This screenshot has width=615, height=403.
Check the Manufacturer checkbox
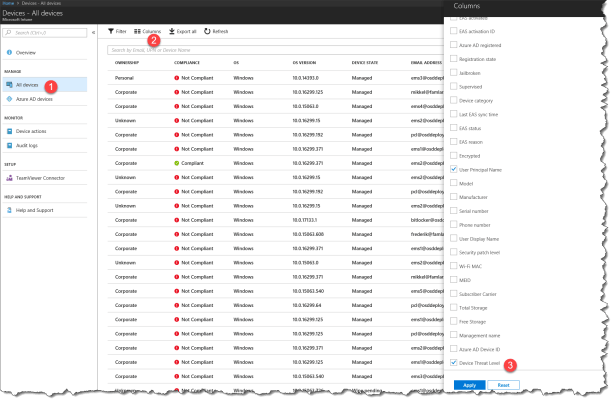click(454, 197)
